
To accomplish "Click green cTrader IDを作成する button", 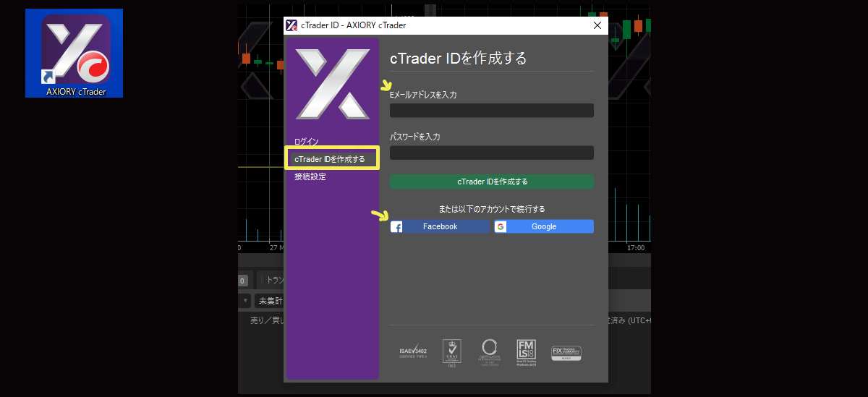I will (x=492, y=182).
